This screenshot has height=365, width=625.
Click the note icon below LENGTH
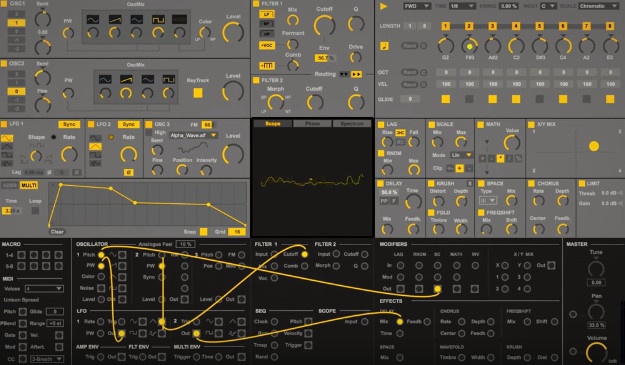[x=384, y=45]
